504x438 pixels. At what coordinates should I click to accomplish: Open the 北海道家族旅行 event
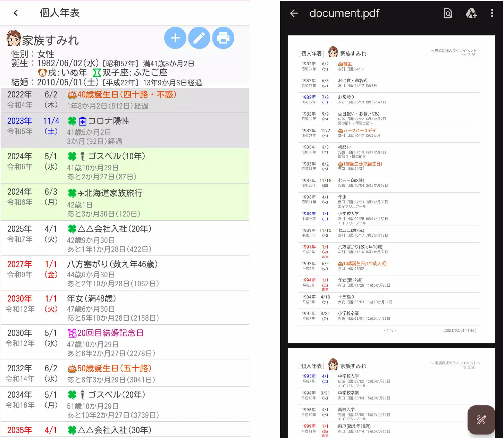point(125,202)
